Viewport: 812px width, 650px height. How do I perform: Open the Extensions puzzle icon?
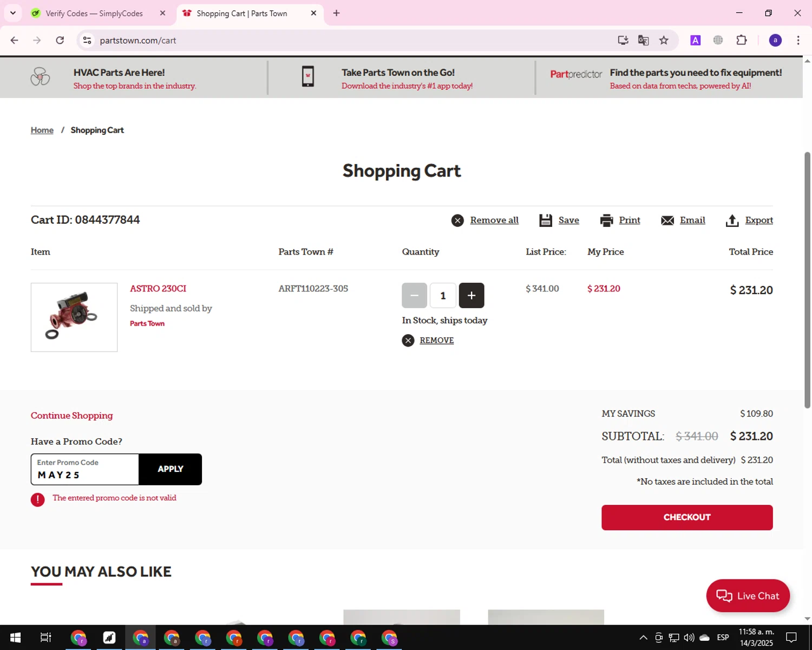pyautogui.click(x=742, y=40)
